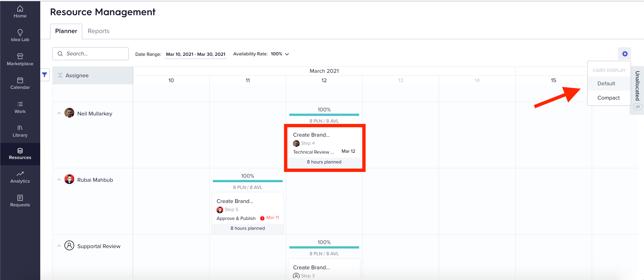644x280 pixels.
Task: Click Neil Mullarkey's avatar
Action: pos(69,113)
